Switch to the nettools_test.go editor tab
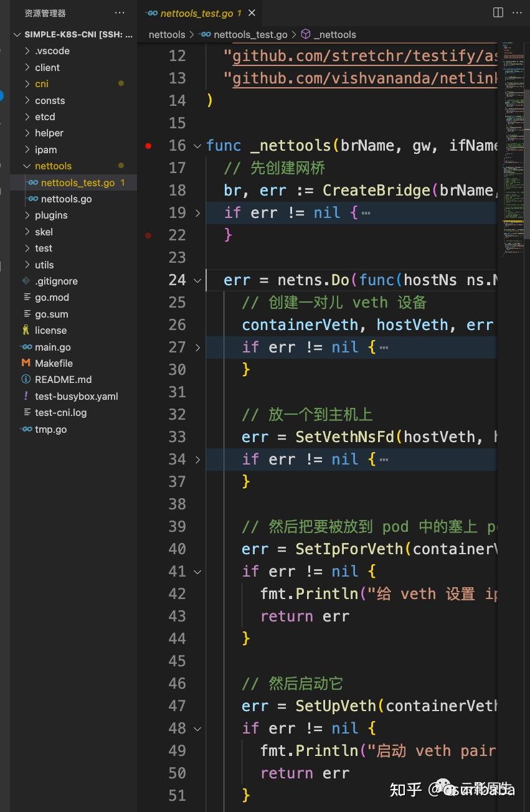The height and width of the screenshot is (812, 530). pyautogui.click(x=196, y=13)
